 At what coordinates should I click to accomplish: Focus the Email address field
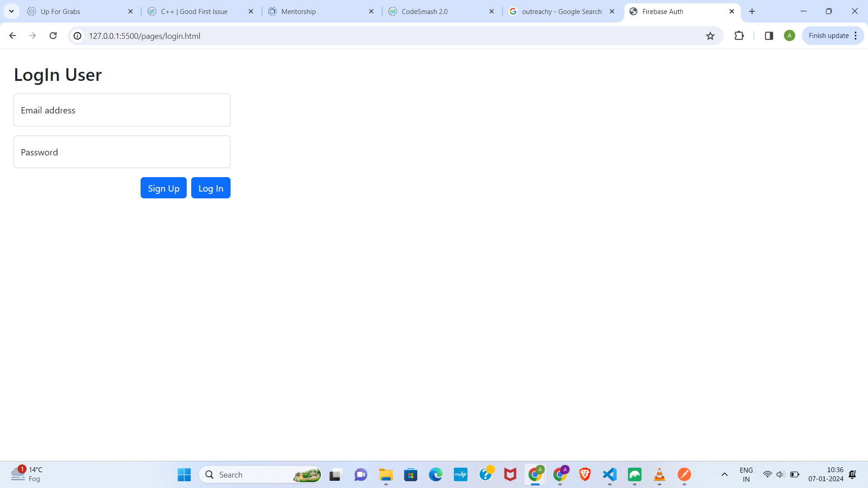pyautogui.click(x=122, y=110)
